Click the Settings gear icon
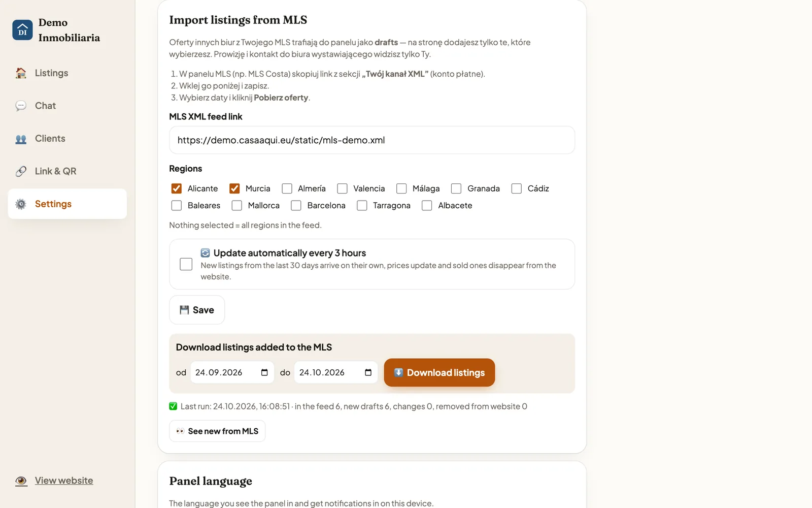 [21, 204]
